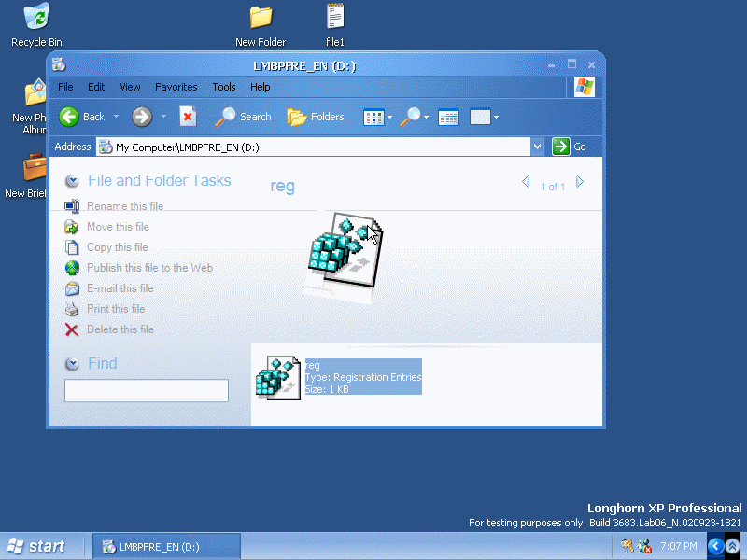
Task: Click the 7:07 PM clock
Action: pos(679,546)
